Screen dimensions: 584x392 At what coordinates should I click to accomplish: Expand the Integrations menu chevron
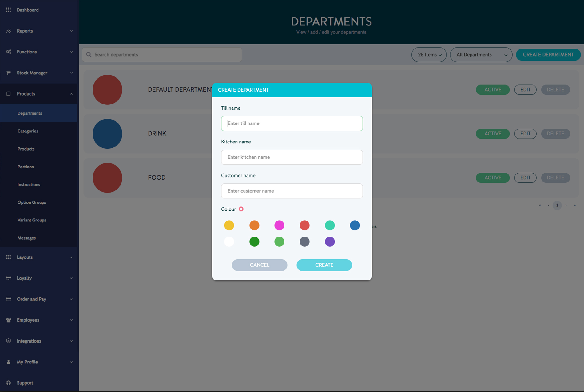coord(71,341)
